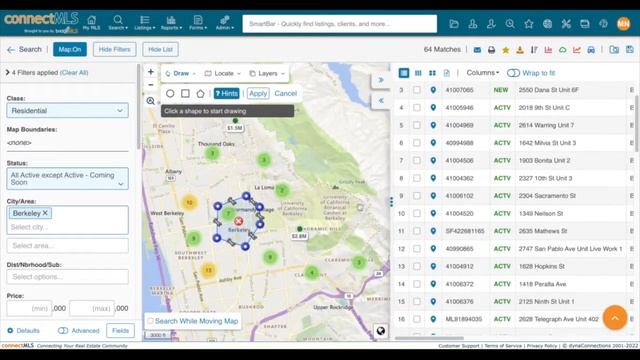This screenshot has width=640, height=360.
Task: Open the Reports menu
Action: [x=171, y=23]
